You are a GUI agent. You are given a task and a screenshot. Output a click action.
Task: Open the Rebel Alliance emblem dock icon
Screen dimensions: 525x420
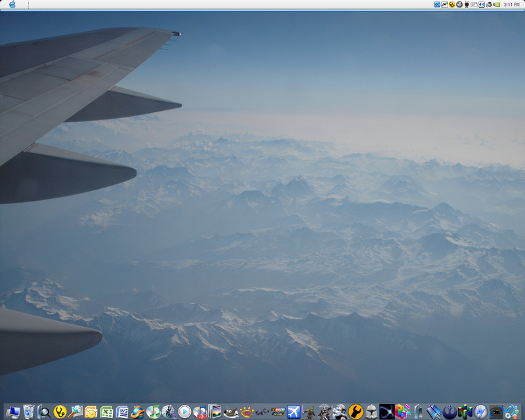point(450,412)
